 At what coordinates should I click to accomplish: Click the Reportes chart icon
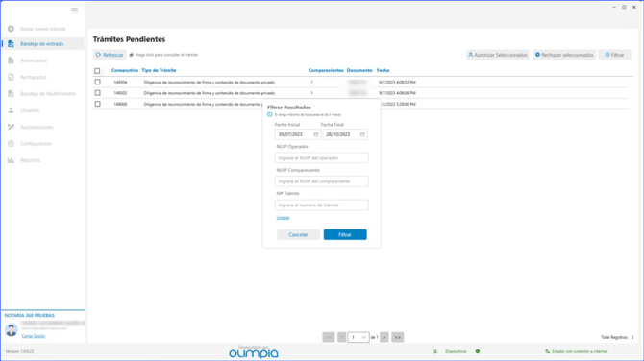(x=12, y=160)
